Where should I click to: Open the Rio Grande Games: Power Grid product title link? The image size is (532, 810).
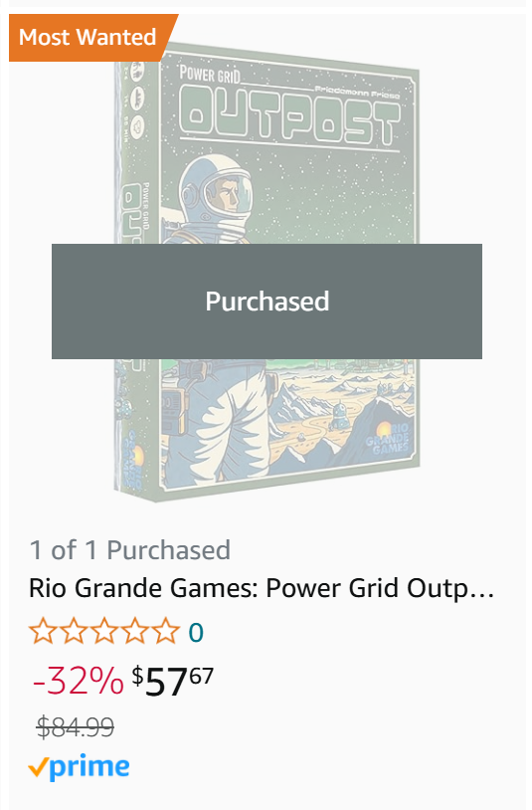(x=262, y=588)
